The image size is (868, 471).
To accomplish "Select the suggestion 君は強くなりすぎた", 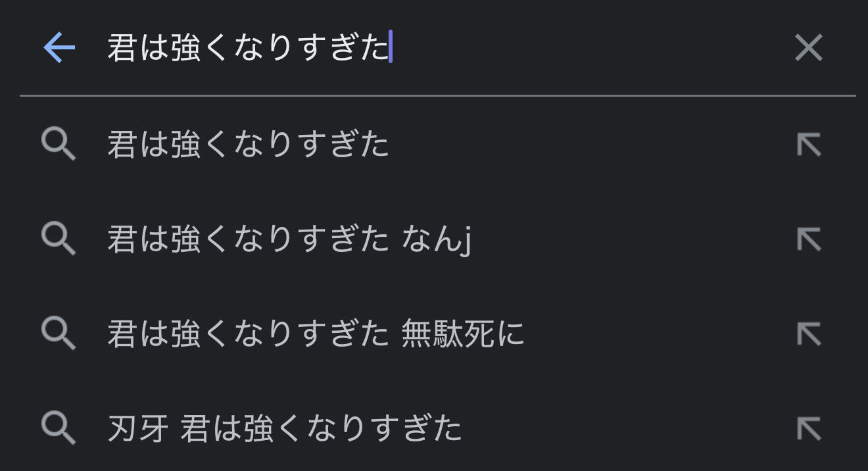I will coord(248,145).
